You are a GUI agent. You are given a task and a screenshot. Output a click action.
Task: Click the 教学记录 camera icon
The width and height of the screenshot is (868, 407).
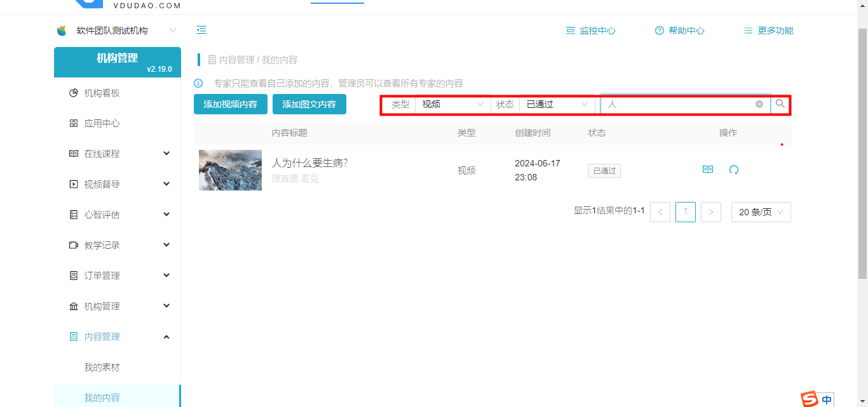73,245
